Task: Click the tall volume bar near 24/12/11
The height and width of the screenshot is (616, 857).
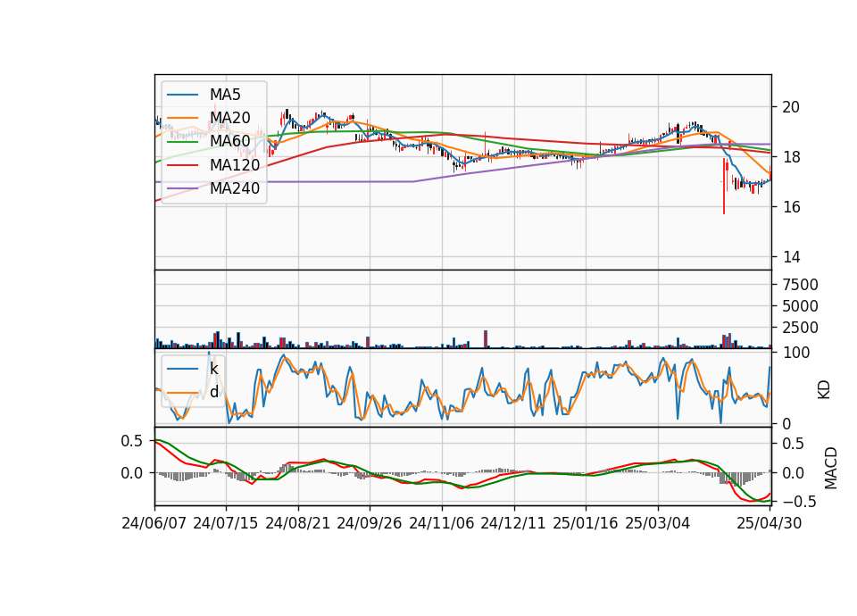Action: (x=486, y=339)
